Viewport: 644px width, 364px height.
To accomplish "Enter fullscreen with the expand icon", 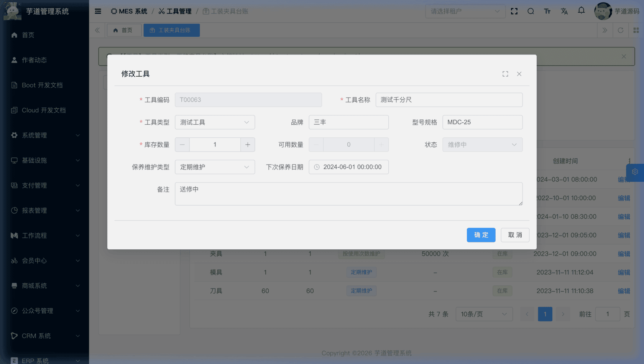I will point(514,11).
